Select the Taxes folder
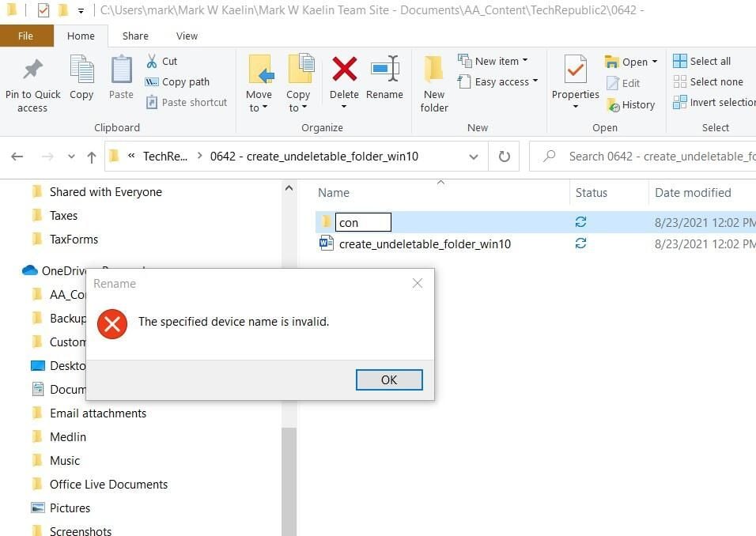Screen dimensions: 756x536 click(x=63, y=216)
